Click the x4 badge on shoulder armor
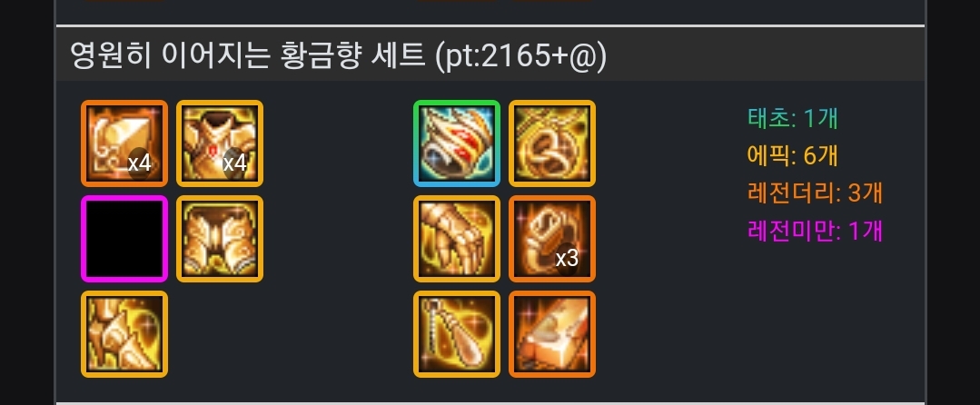This screenshot has width=980, height=405. point(140,163)
